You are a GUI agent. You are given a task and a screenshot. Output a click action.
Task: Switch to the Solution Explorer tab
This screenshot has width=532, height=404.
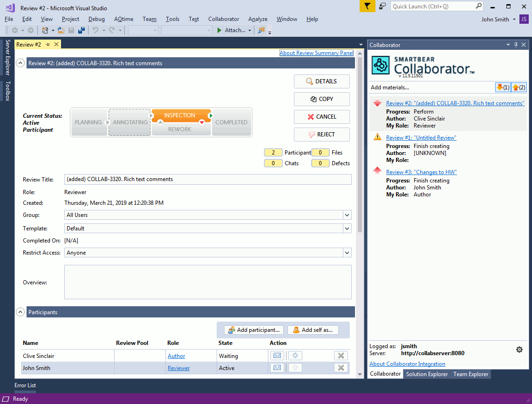[427, 374]
